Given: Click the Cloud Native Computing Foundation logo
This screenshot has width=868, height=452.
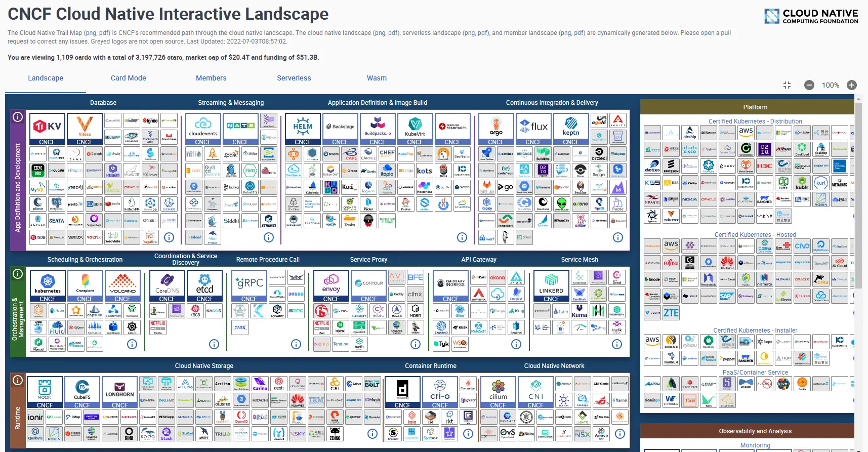Looking at the screenshot, I should coord(811,16).
